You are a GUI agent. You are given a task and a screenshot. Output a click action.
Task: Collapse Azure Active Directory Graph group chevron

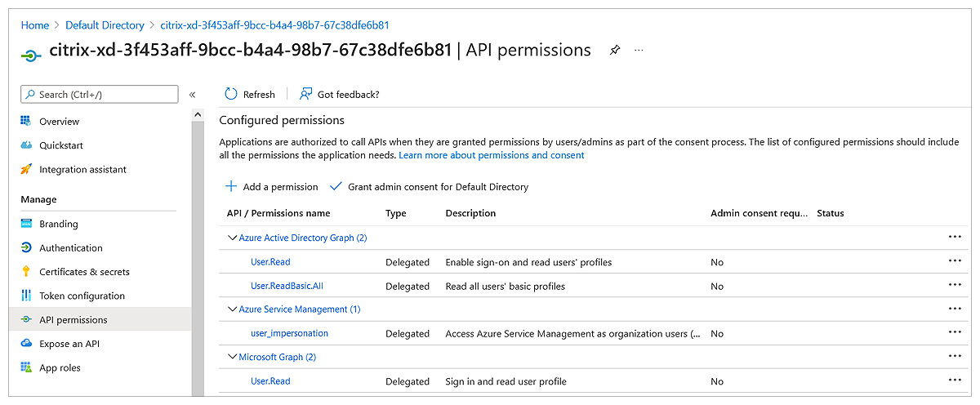point(231,238)
